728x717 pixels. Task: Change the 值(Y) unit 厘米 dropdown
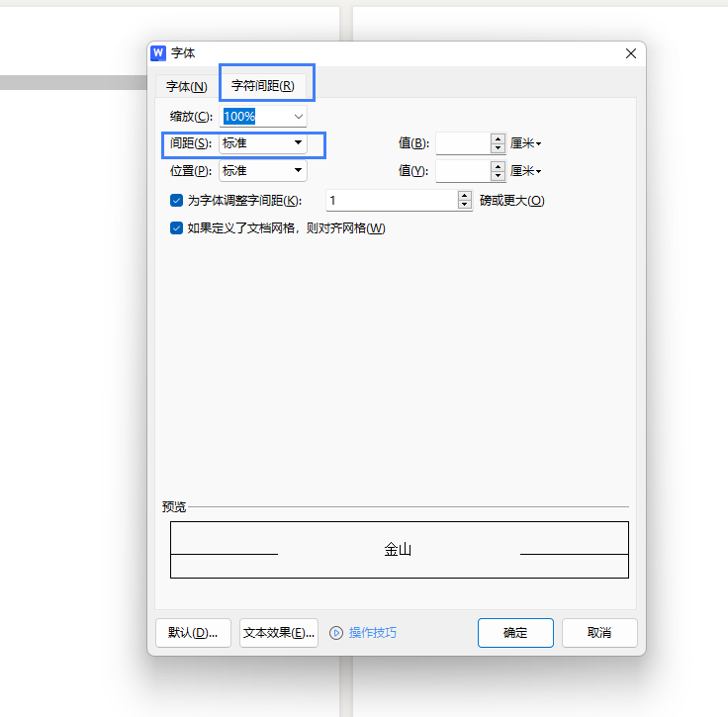[x=525, y=171]
